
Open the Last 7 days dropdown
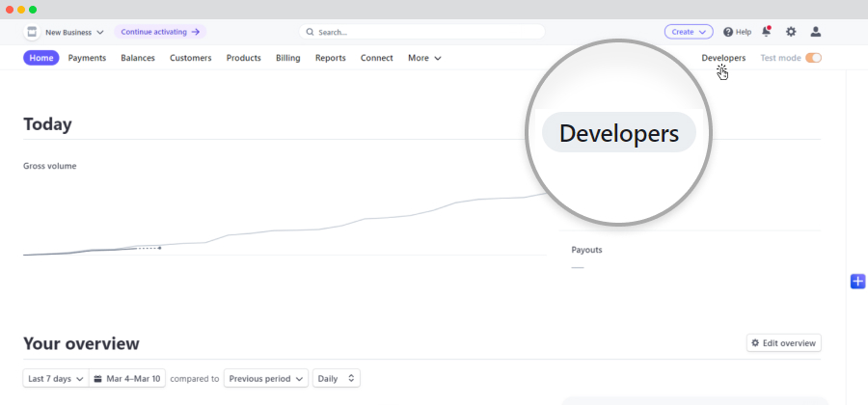tap(55, 378)
